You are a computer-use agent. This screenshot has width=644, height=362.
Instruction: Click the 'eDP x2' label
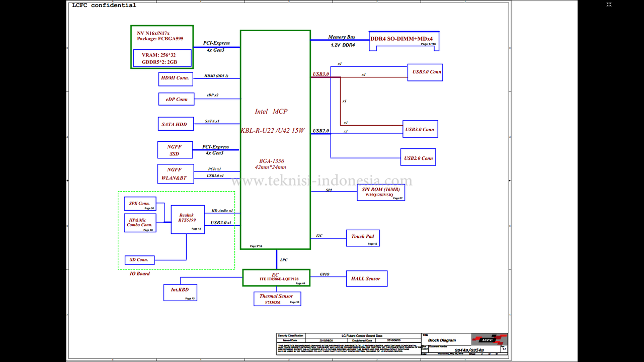(212, 95)
